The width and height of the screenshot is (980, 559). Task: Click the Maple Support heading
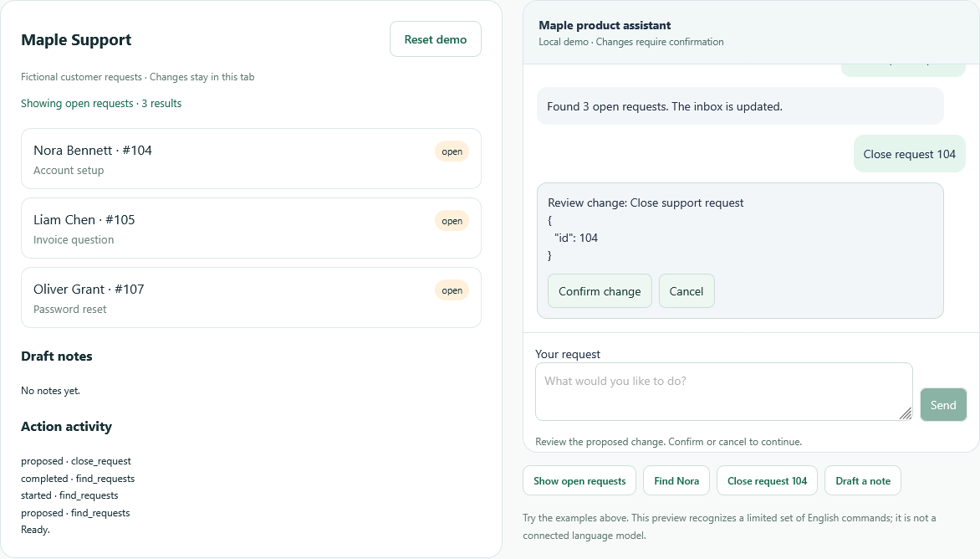tap(76, 39)
